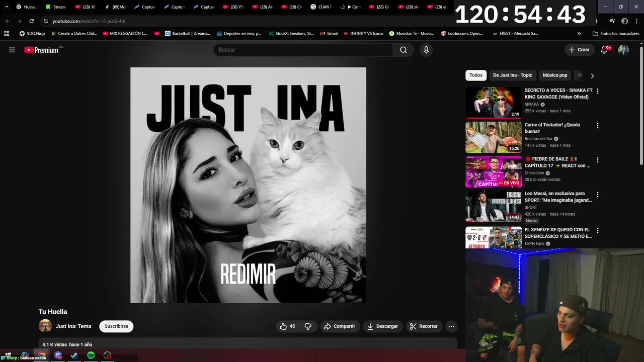
Task: Show more filter chips with the arrow
Action: pos(592,76)
